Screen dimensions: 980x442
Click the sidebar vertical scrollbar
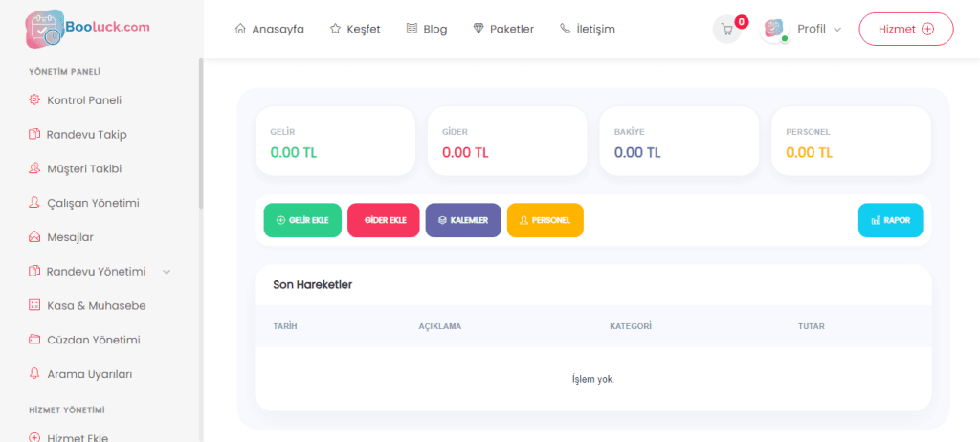tap(200, 134)
